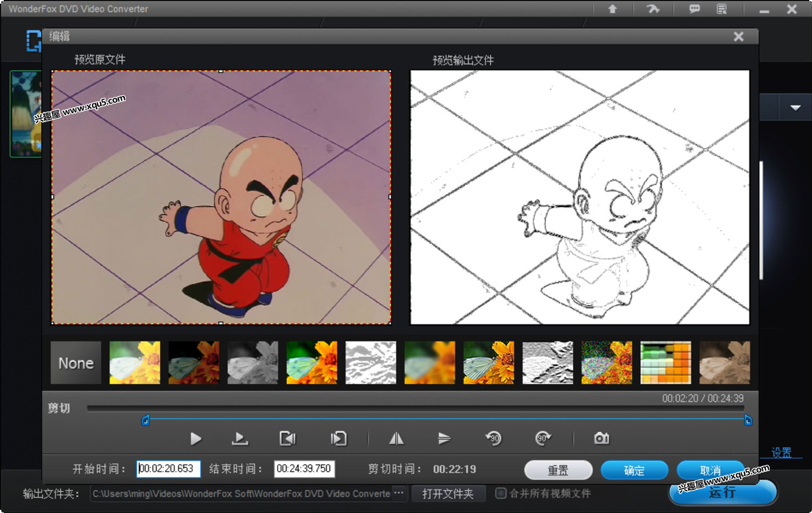The width and height of the screenshot is (812, 513).
Task: Play the preview video
Action: click(x=196, y=438)
